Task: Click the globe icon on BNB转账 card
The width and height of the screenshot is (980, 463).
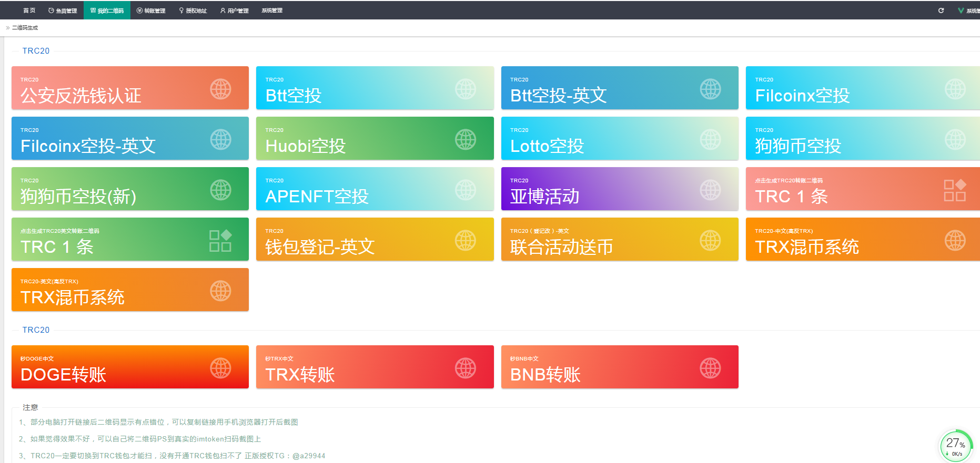Action: click(x=710, y=368)
